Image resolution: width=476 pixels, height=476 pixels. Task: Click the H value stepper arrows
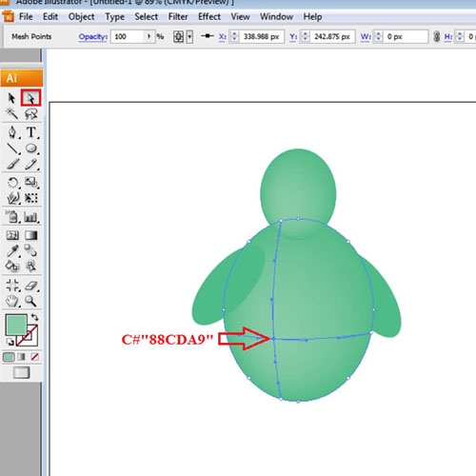(460, 36)
